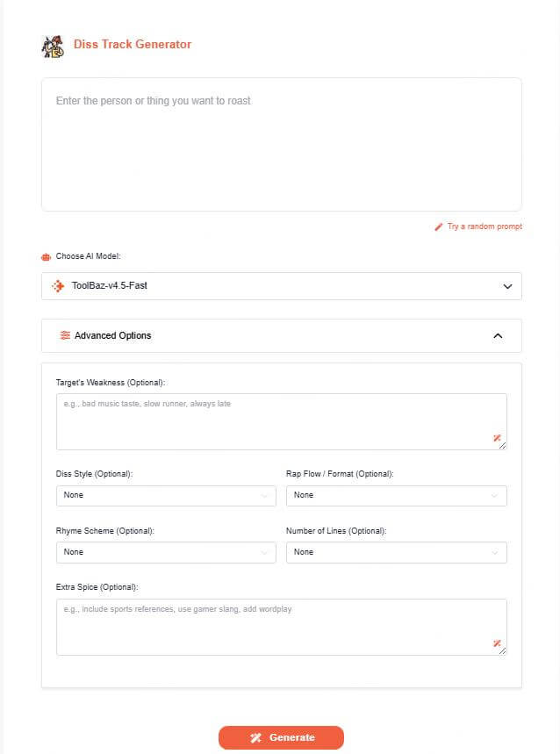This screenshot has height=754, width=560.
Task: Open the Rap Flow / Format dropdown
Action: point(396,495)
